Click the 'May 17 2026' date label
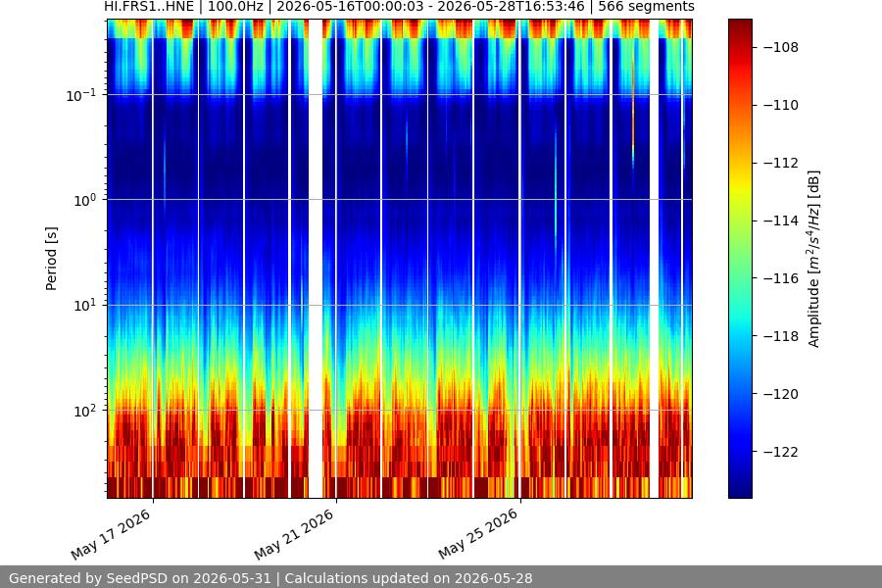Image resolution: width=882 pixels, height=588 pixels. 111,534
